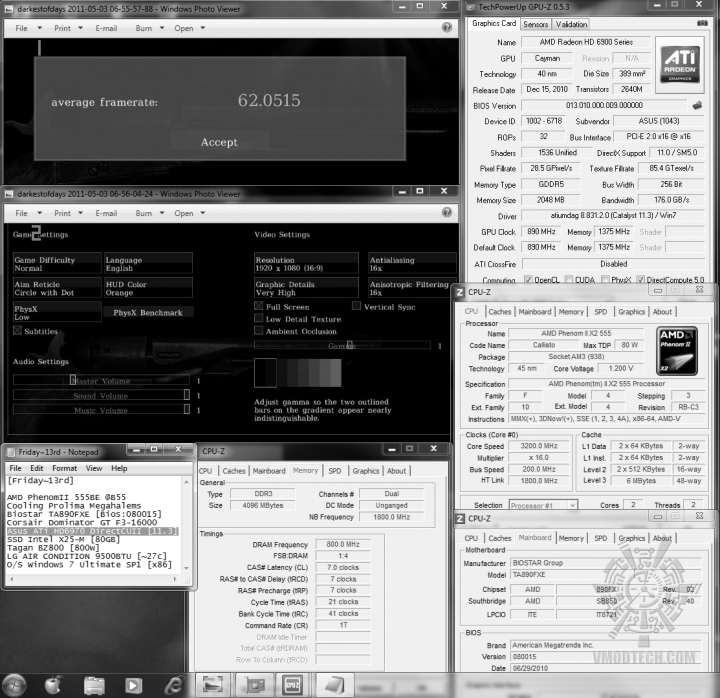The height and width of the screenshot is (698, 720).
Task: Click the Antialiasing 16x setting box
Action: (412, 264)
